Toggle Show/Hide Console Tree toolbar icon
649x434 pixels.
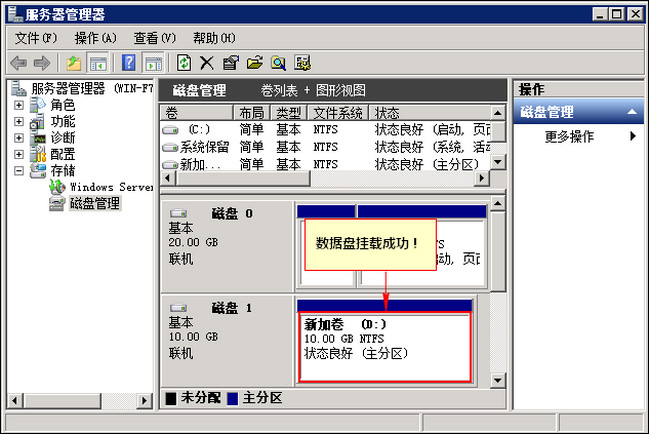tap(98, 63)
